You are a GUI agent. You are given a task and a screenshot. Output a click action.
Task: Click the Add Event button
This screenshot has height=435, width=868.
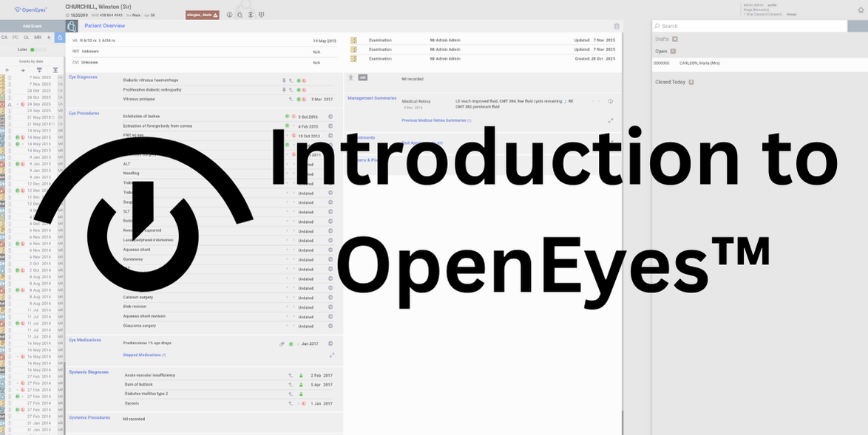coord(32,26)
